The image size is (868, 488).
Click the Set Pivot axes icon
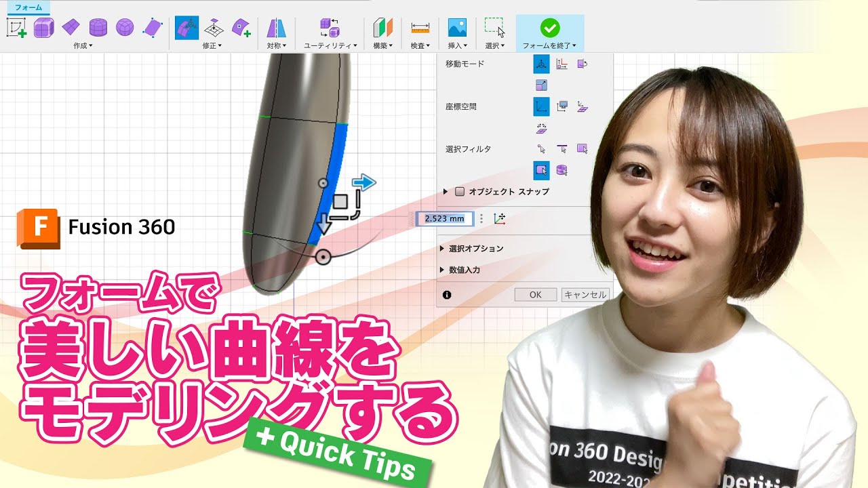(500, 218)
